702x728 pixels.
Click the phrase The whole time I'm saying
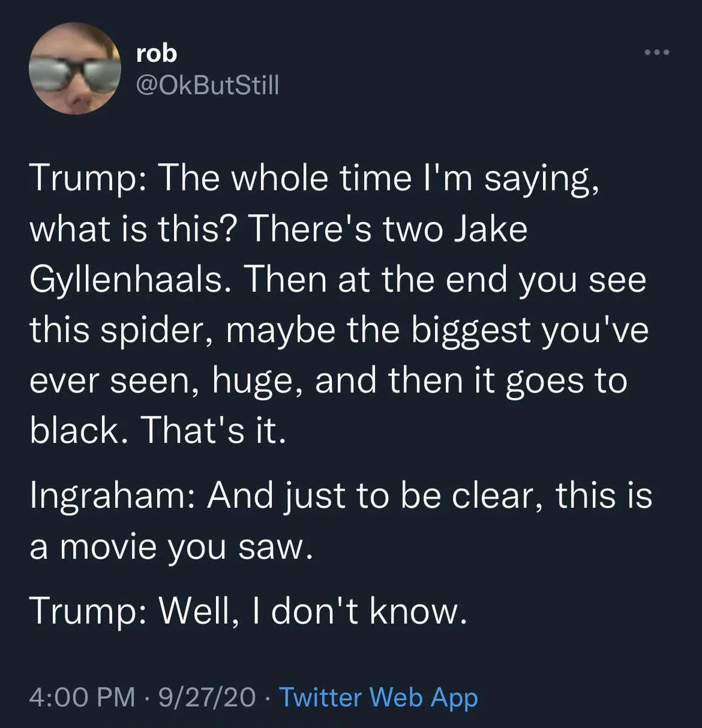click(380, 180)
